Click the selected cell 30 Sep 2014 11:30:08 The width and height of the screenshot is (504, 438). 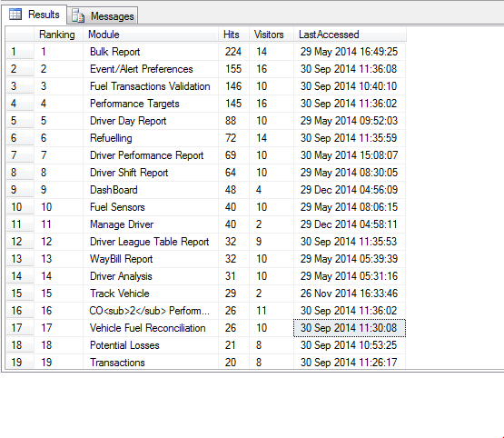tap(350, 328)
